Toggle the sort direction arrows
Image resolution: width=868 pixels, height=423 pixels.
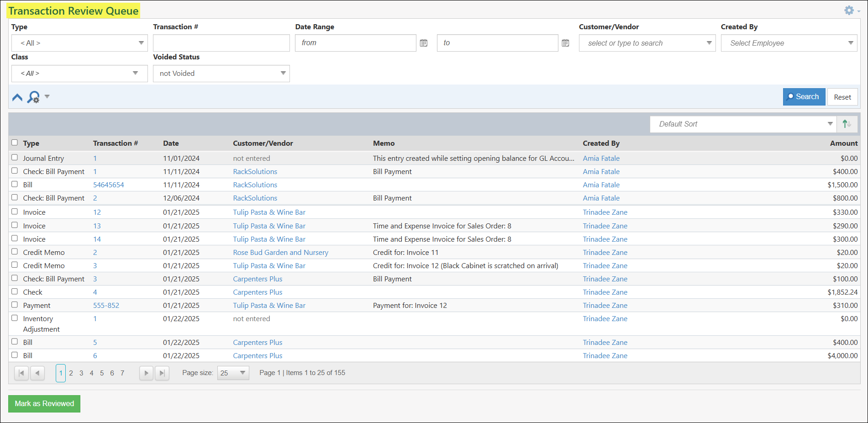coord(847,124)
